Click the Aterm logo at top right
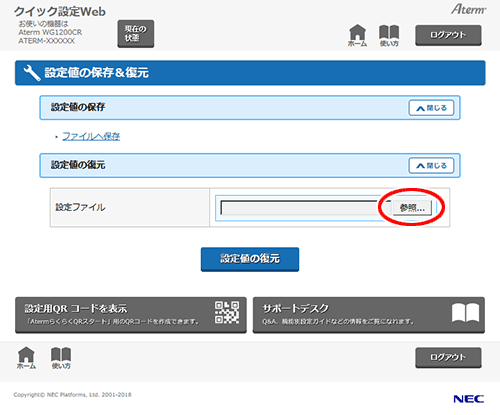This screenshot has width=500, height=415. 469,9
